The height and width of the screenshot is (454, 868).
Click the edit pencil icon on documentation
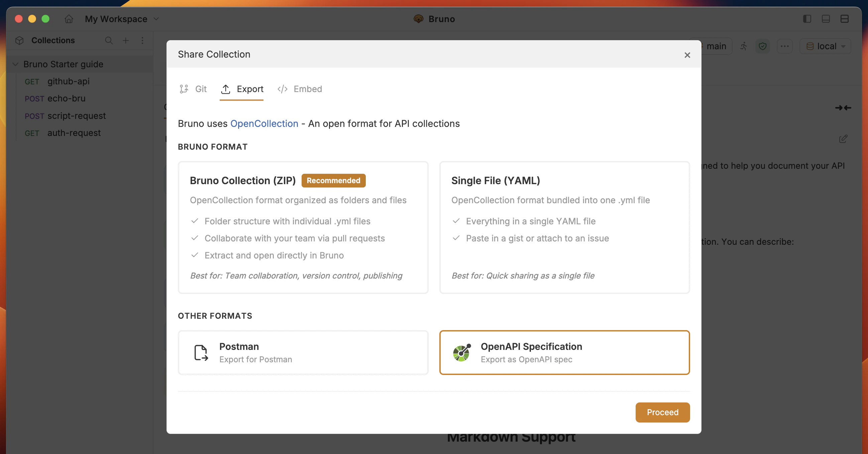click(843, 139)
